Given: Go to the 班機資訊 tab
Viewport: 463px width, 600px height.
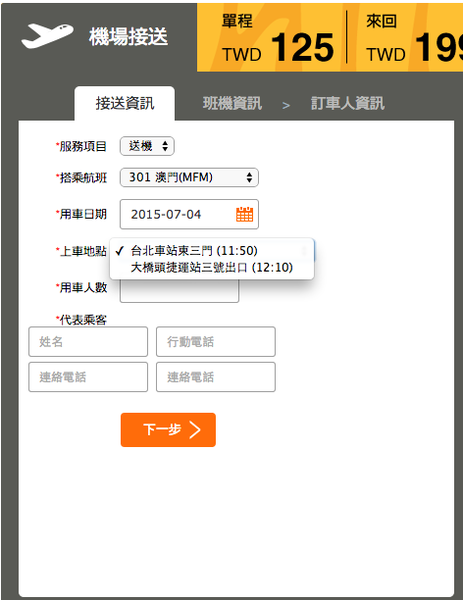Looking at the screenshot, I should pyautogui.click(x=232, y=103).
